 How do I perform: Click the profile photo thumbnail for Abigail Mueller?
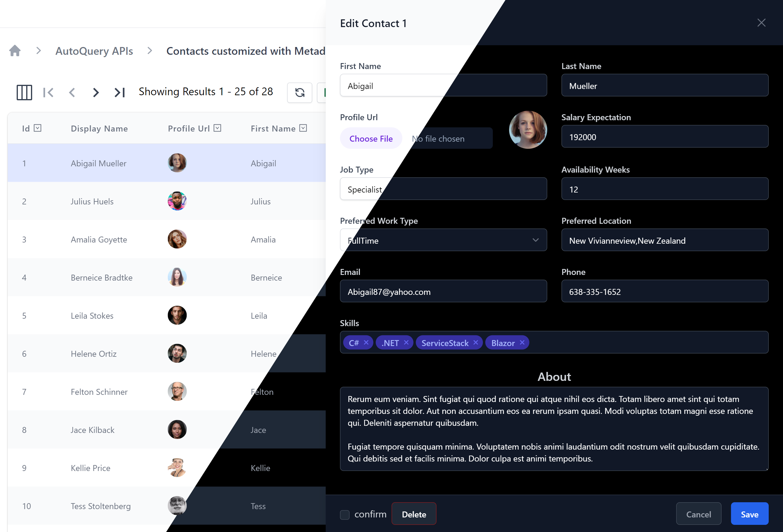(177, 163)
